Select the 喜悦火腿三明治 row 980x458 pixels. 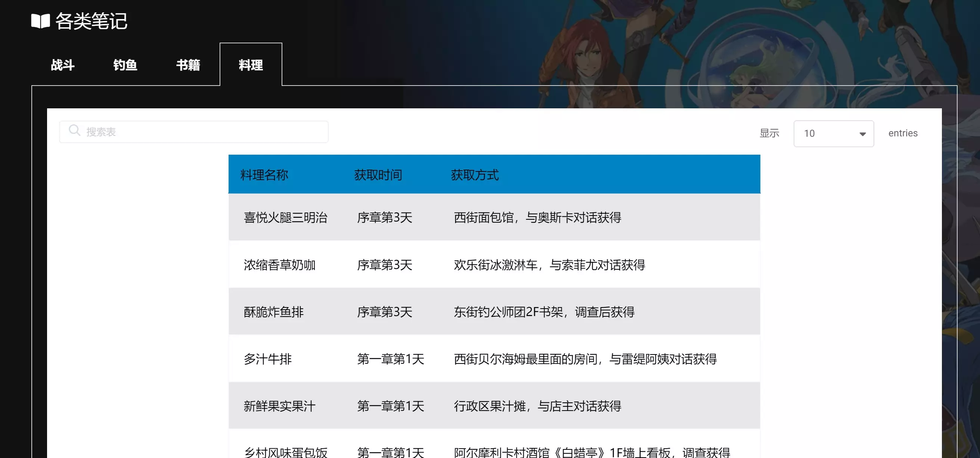285,217
